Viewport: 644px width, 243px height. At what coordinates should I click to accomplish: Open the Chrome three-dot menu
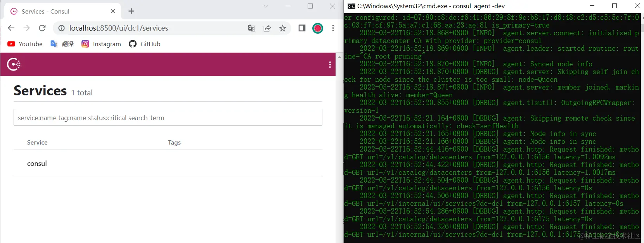coord(333,28)
